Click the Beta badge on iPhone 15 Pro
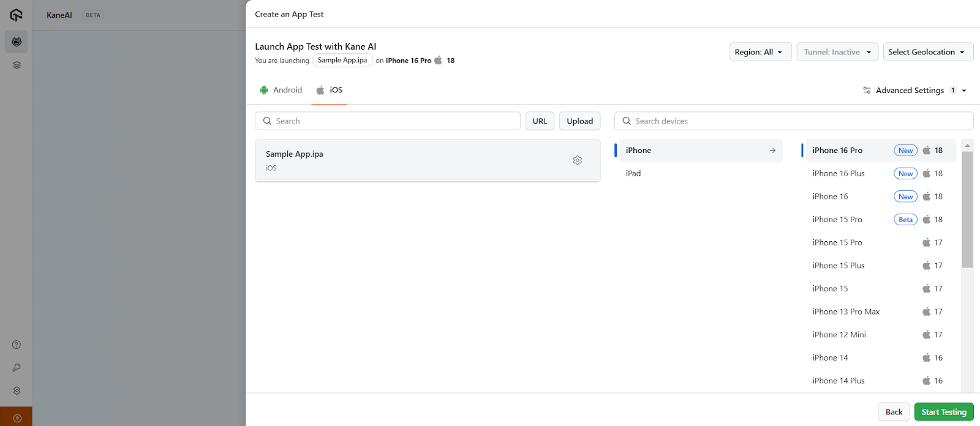Image resolution: width=980 pixels, height=426 pixels. (x=905, y=220)
